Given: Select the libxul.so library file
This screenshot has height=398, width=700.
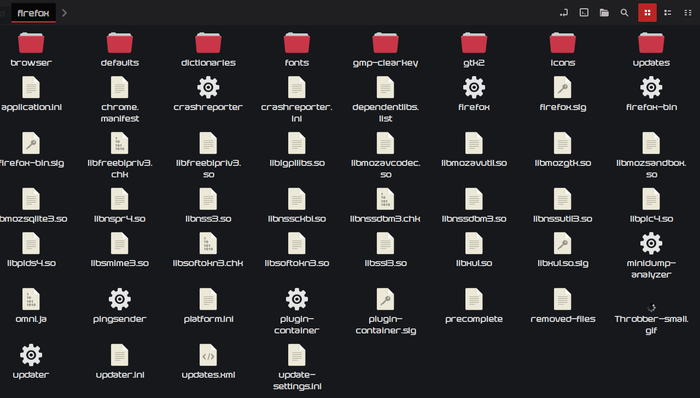Looking at the screenshot, I should click(474, 250).
